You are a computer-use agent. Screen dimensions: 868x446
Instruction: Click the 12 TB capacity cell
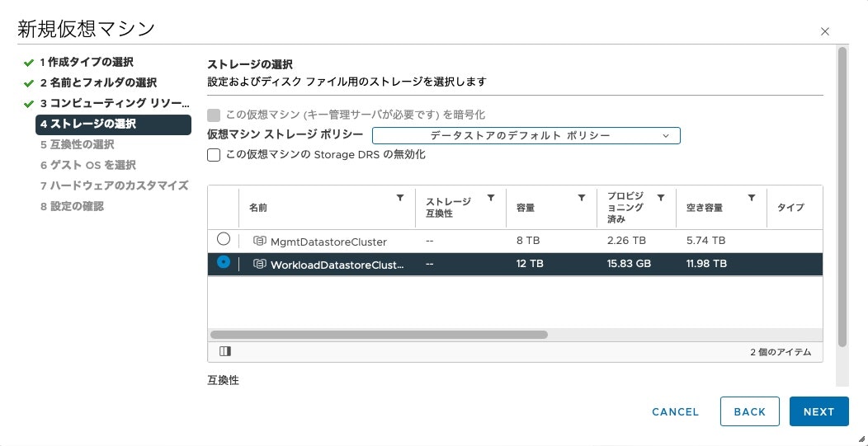pos(530,264)
